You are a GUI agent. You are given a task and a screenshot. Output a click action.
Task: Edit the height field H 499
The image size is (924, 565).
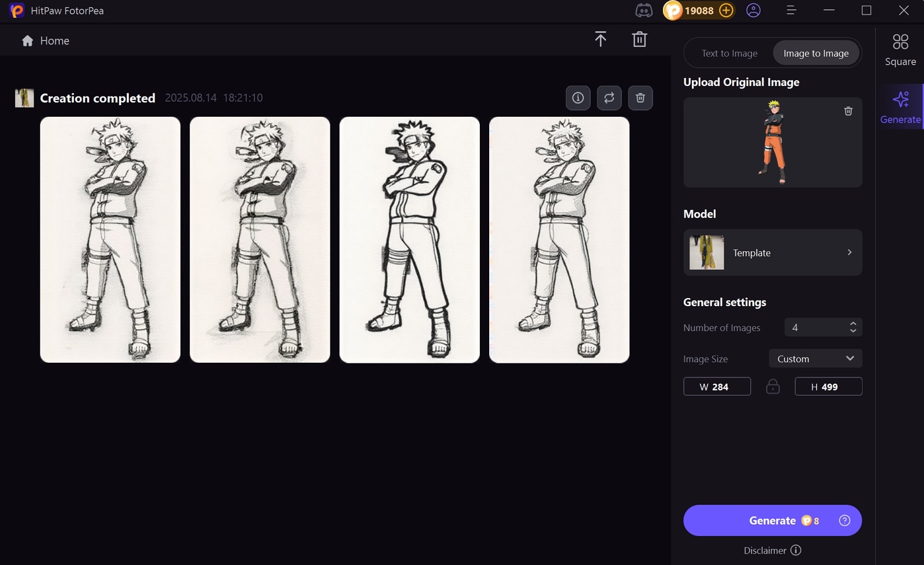coord(829,386)
